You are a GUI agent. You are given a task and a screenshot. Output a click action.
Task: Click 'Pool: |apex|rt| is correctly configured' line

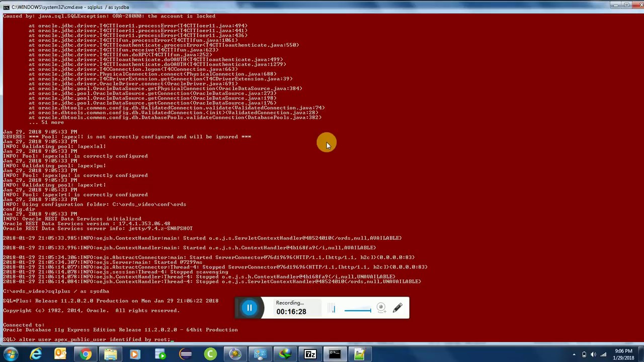75,195
